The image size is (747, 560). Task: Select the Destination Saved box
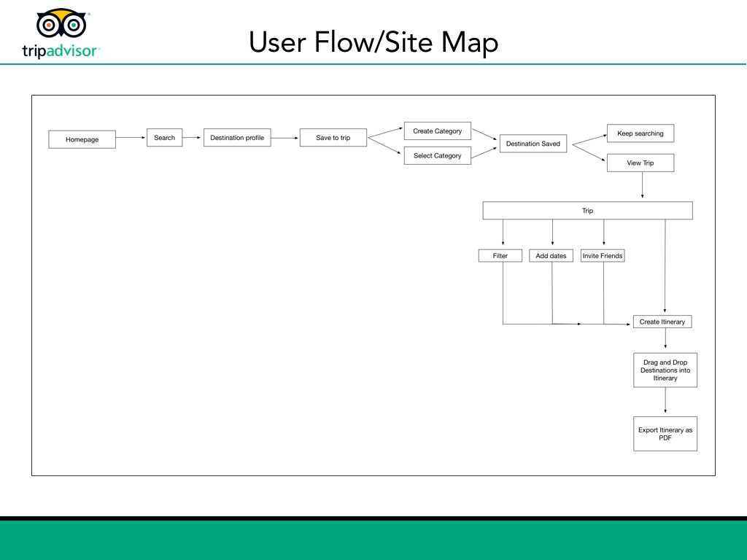point(533,144)
